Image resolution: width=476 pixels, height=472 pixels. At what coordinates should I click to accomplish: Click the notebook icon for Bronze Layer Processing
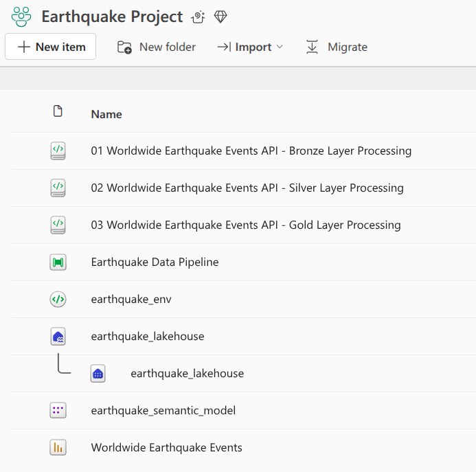[x=58, y=151]
